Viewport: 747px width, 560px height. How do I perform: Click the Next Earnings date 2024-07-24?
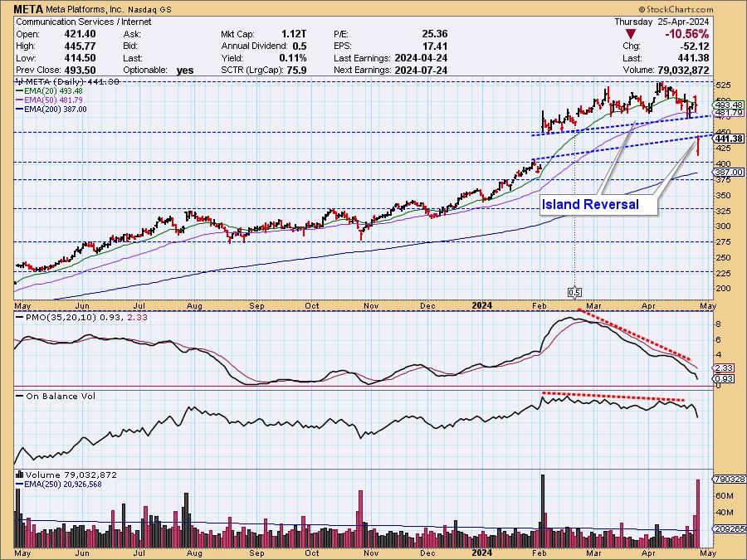421,70
